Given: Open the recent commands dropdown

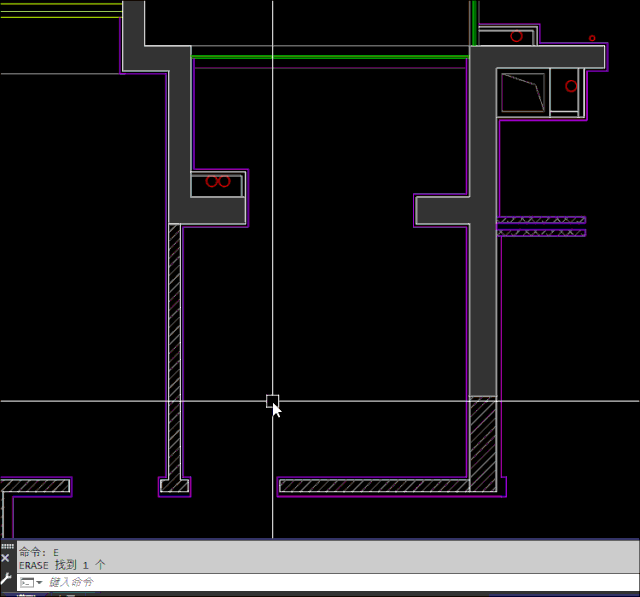Looking at the screenshot, I should pos(32,582).
